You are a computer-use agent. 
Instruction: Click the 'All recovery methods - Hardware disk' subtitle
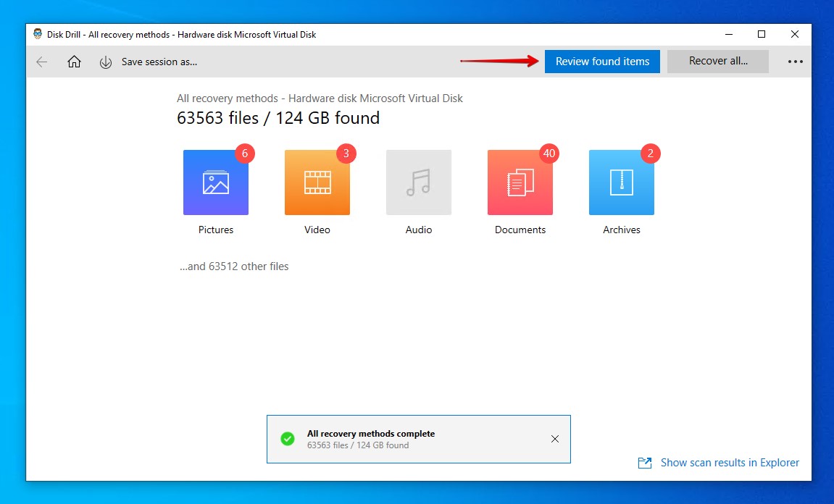320,98
